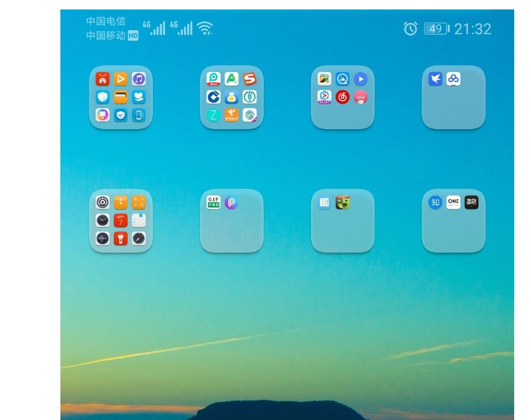Image resolution: width=531 pixels, height=420 pixels.
Task: Open the red NetEase Cloud Music app
Action: coord(342,97)
